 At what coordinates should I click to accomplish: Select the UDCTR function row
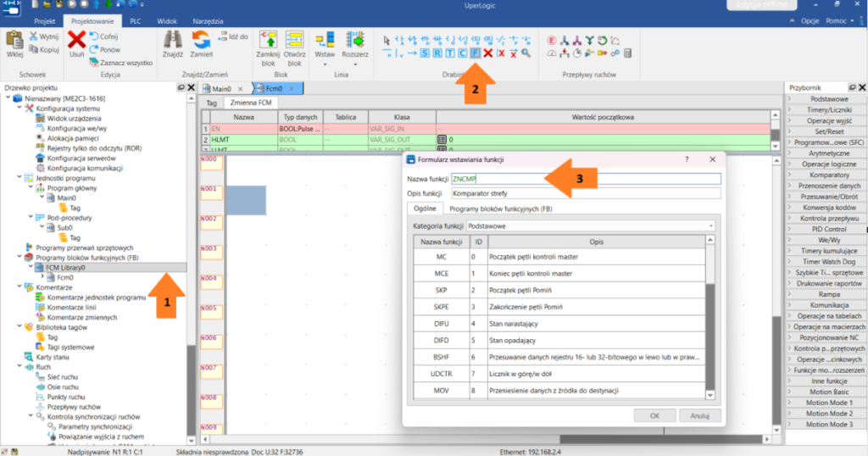point(559,374)
